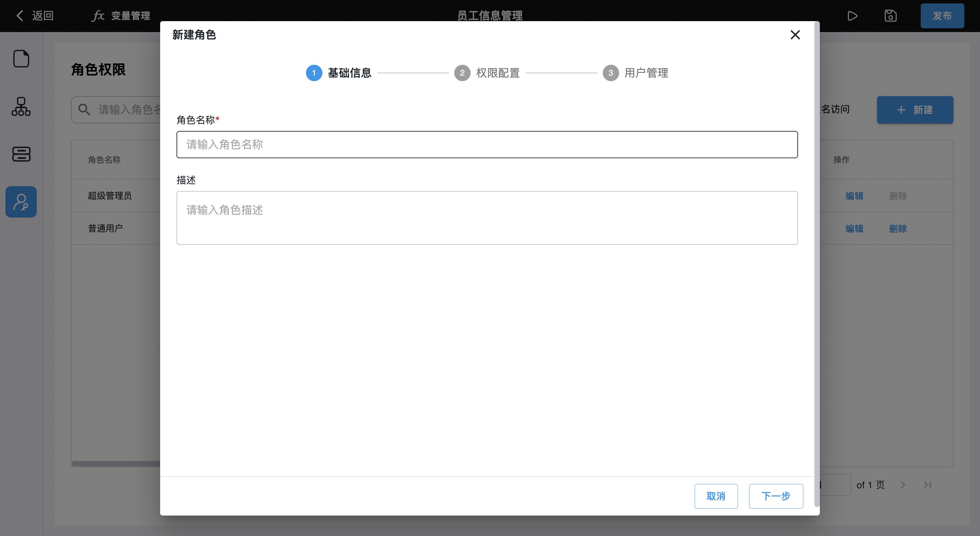Image resolution: width=980 pixels, height=536 pixels.
Task: Go to last page arrow
Action: [x=928, y=485]
